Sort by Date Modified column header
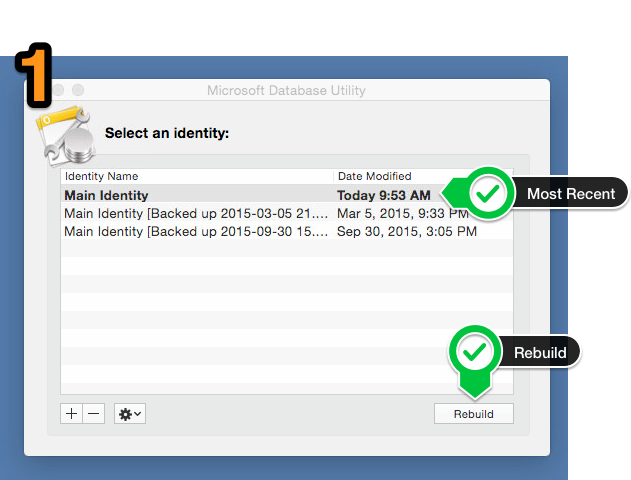The width and height of the screenshot is (631, 480). click(x=423, y=176)
